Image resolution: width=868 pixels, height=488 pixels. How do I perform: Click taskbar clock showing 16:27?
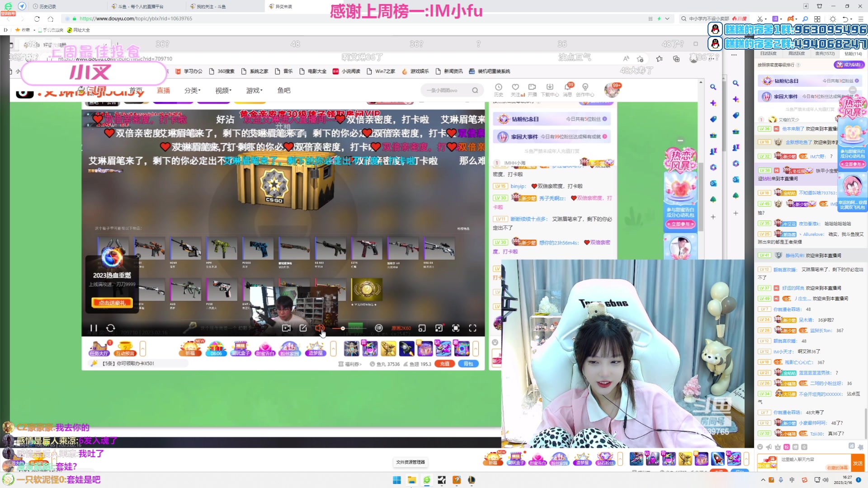(844, 480)
